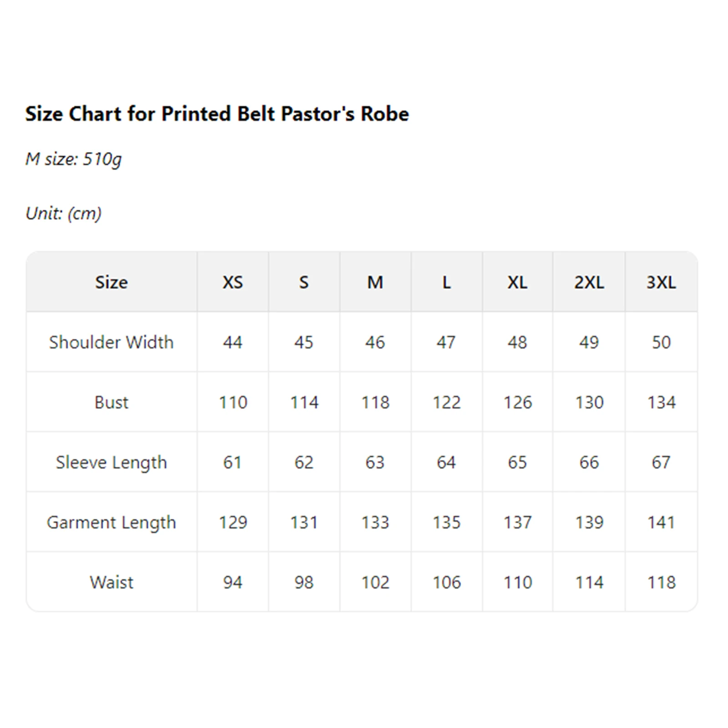Screen dimensions: 728x728
Task: Select the Size header cell
Action: pyautogui.click(x=111, y=283)
